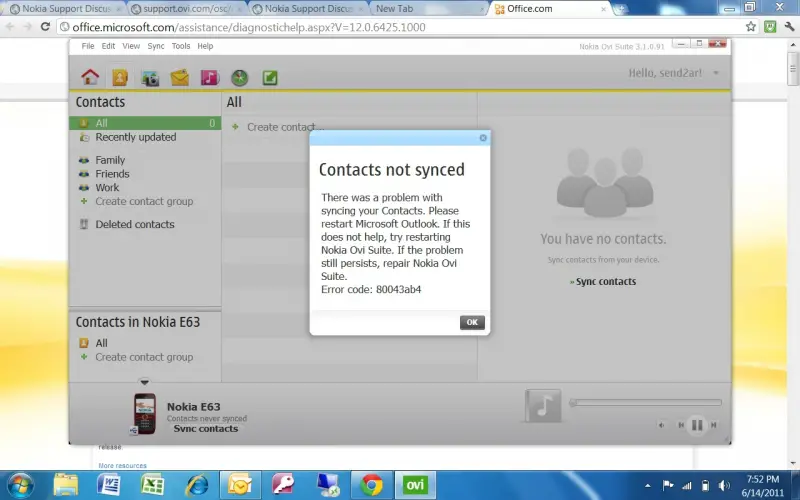Open the Chrome taskbar icon

[x=371, y=485]
